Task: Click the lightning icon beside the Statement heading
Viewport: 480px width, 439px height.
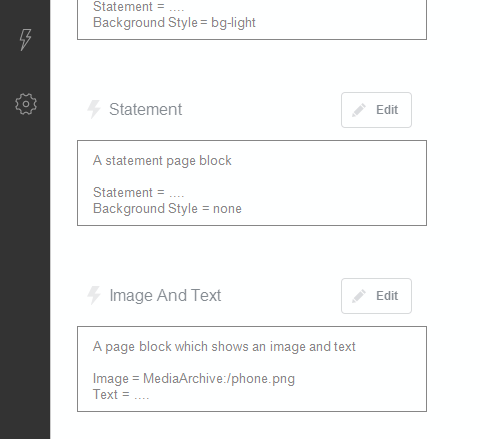Action: [94, 109]
